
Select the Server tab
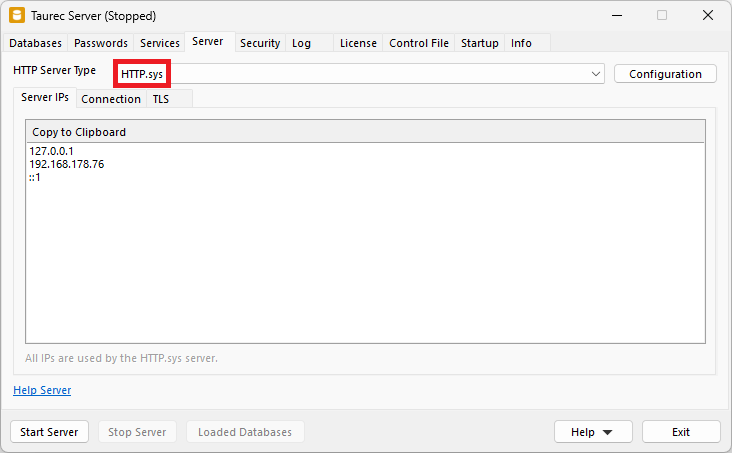pos(208,42)
